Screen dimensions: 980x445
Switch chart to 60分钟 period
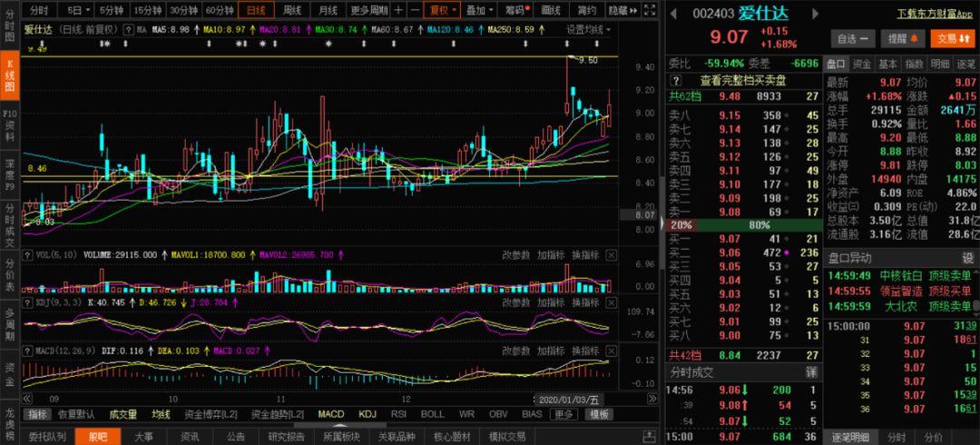tap(220, 10)
